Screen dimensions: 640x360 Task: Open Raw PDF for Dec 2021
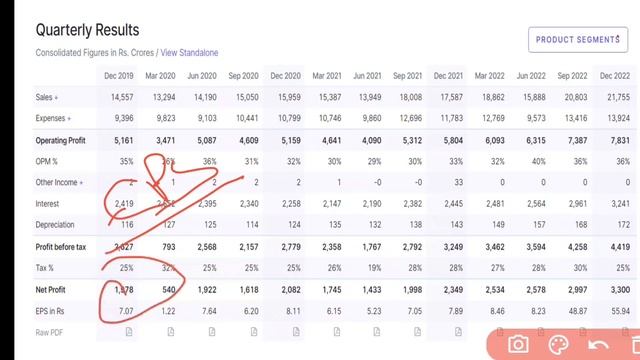click(458, 332)
